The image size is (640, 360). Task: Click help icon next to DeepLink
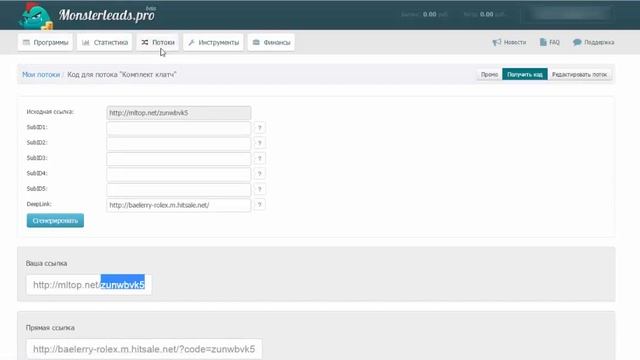[259, 204]
